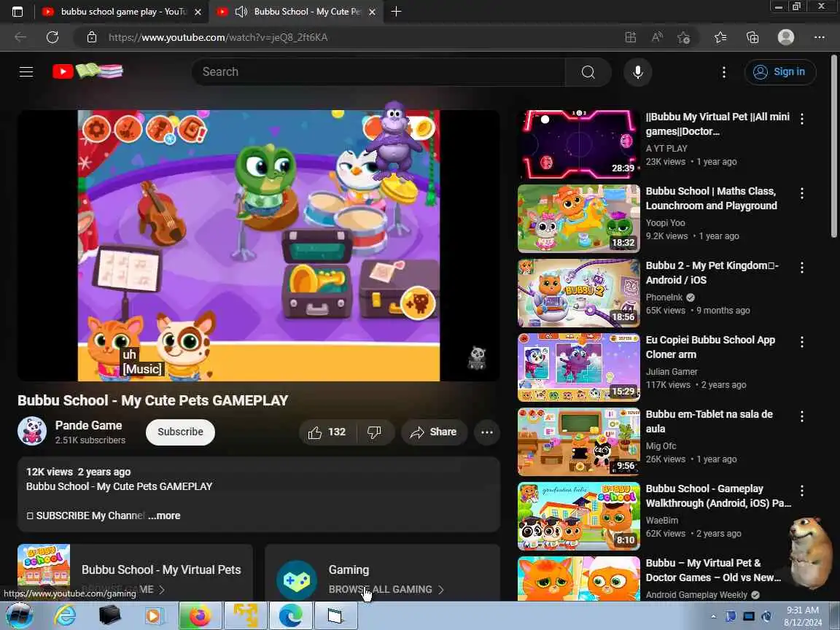The image size is (840, 630).
Task: Show hidden system tray icons arrow
Action: point(714,616)
